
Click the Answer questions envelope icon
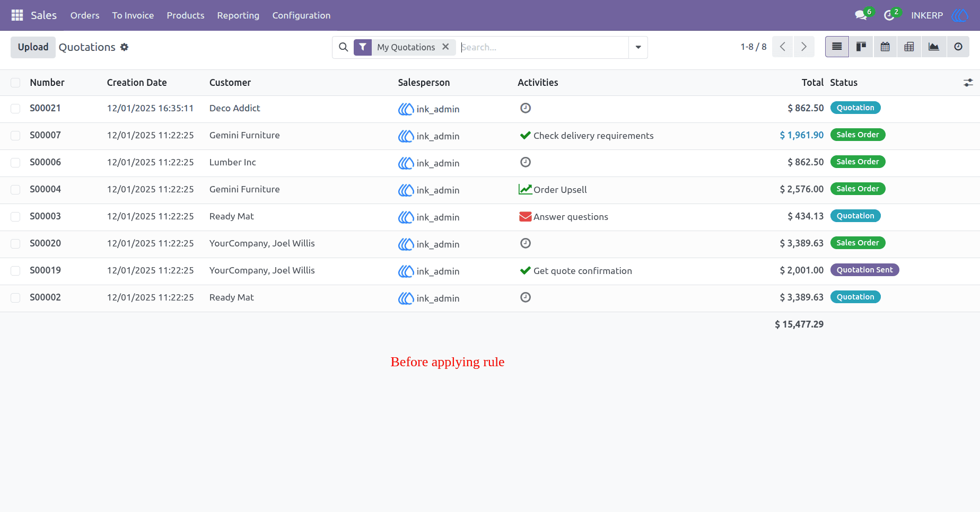(525, 216)
